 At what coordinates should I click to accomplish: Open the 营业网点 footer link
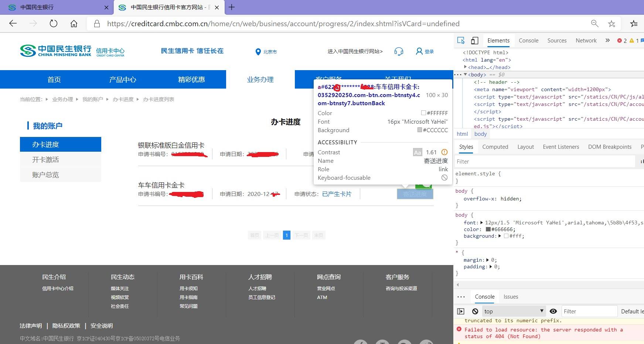point(326,288)
